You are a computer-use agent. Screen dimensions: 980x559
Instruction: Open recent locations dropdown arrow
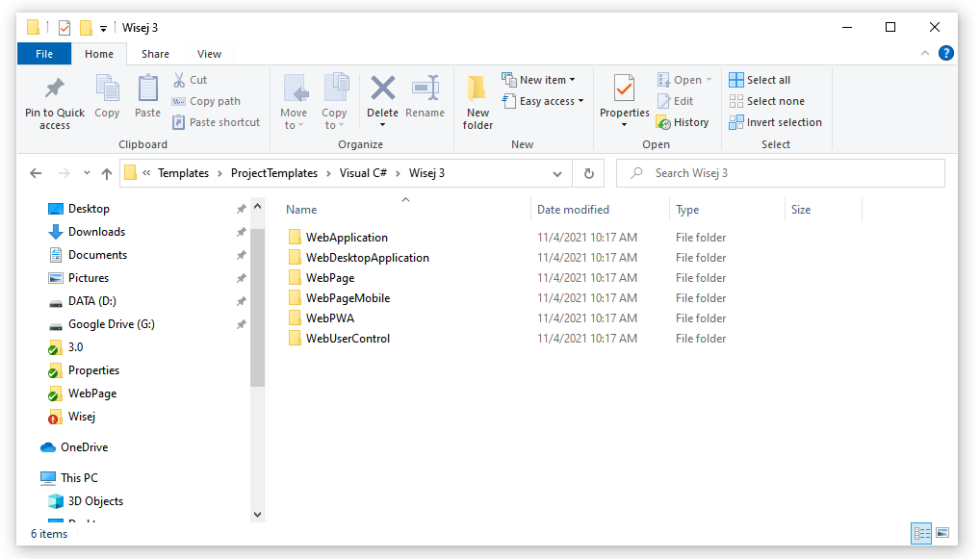[x=87, y=173]
